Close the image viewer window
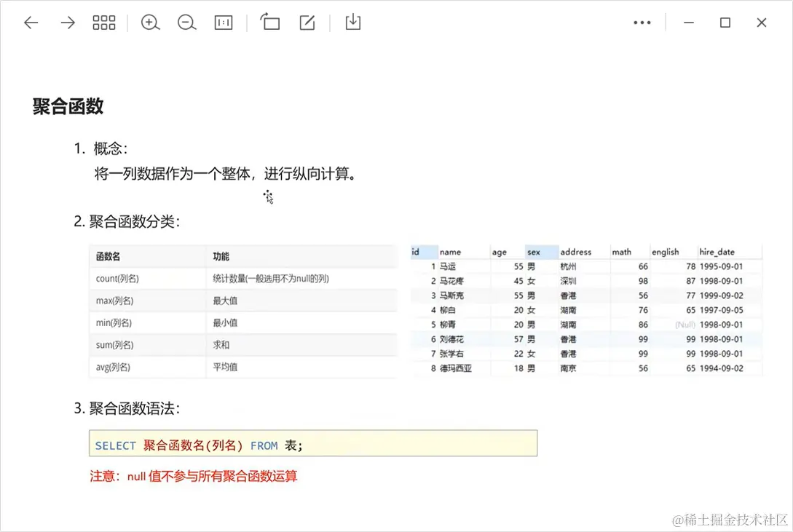This screenshot has width=793, height=532. coord(762,23)
